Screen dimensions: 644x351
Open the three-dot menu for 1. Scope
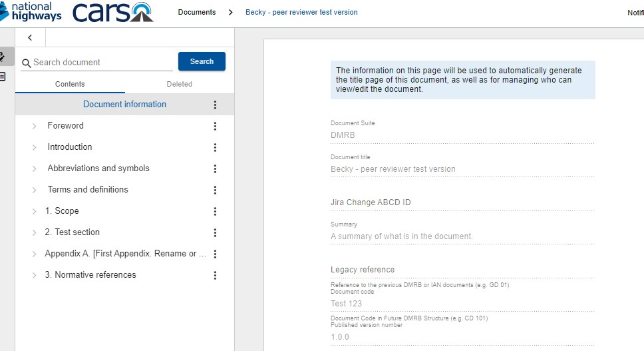(x=215, y=211)
